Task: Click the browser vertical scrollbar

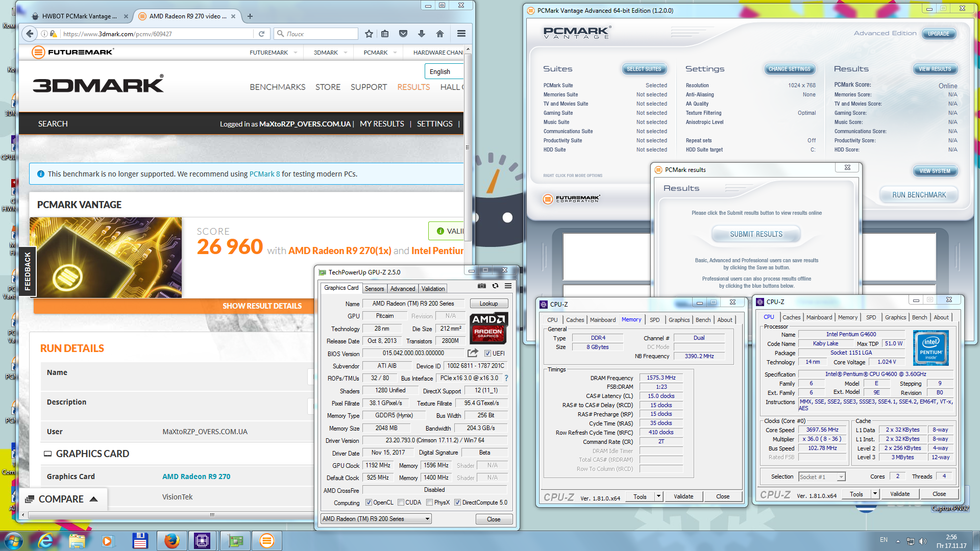Action: pyautogui.click(x=468, y=148)
